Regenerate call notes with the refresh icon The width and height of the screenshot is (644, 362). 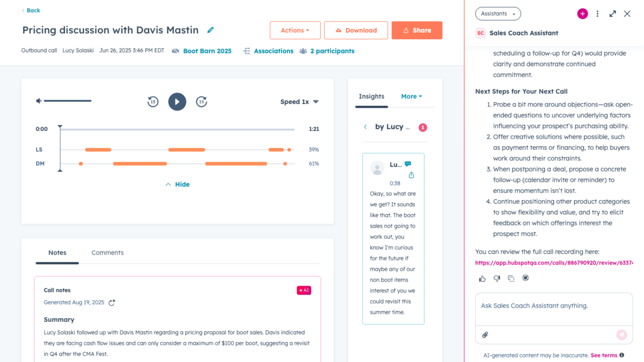tap(111, 303)
